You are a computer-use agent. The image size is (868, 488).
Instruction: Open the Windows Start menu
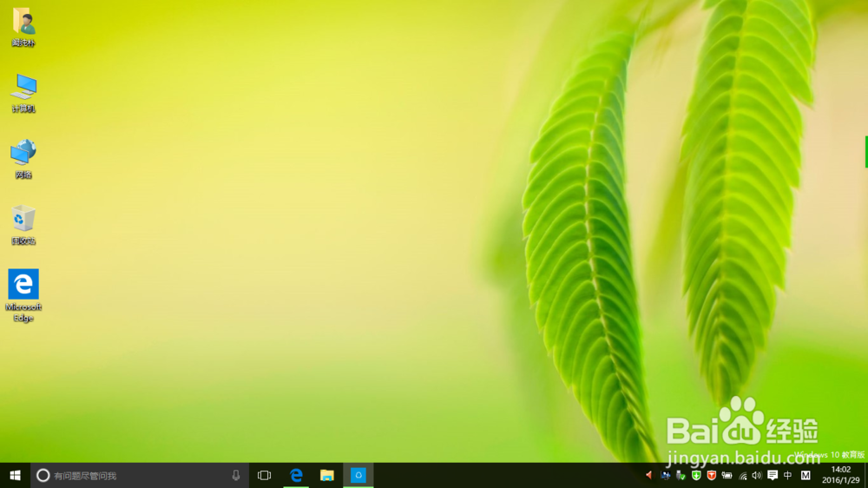click(15, 475)
